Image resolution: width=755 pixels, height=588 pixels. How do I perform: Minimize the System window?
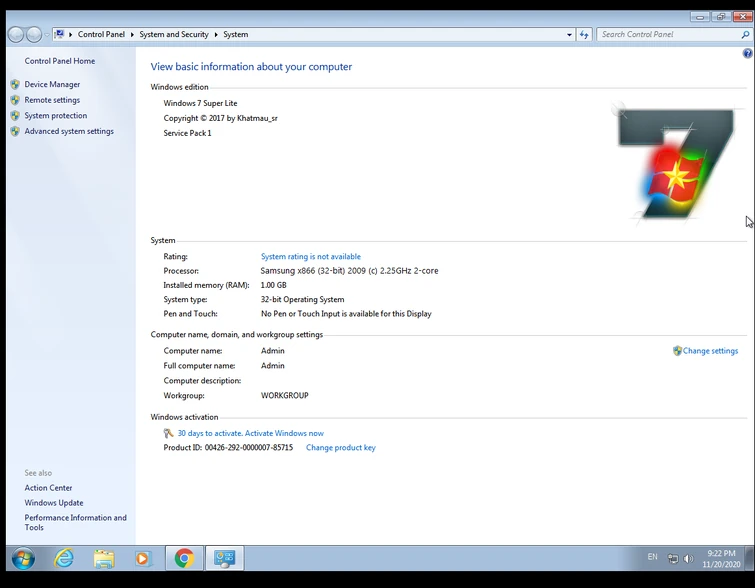700,17
